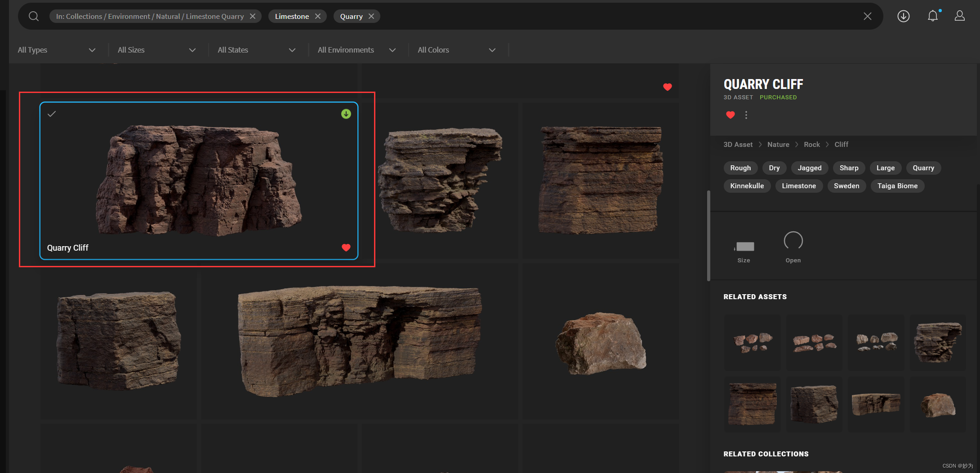Toggle the selection checkmark on Quarry Cliff

coord(52,114)
